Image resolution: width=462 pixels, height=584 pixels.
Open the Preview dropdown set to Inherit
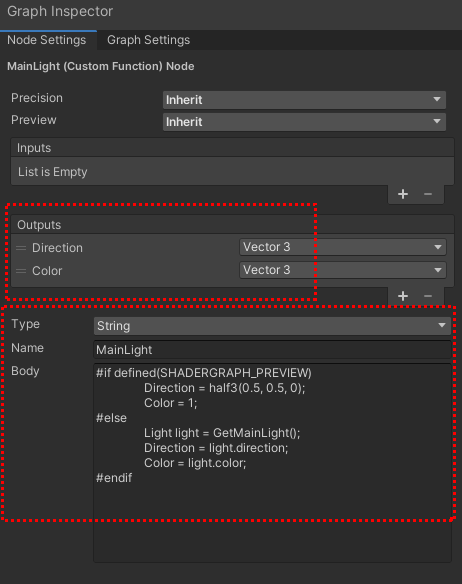coord(304,122)
